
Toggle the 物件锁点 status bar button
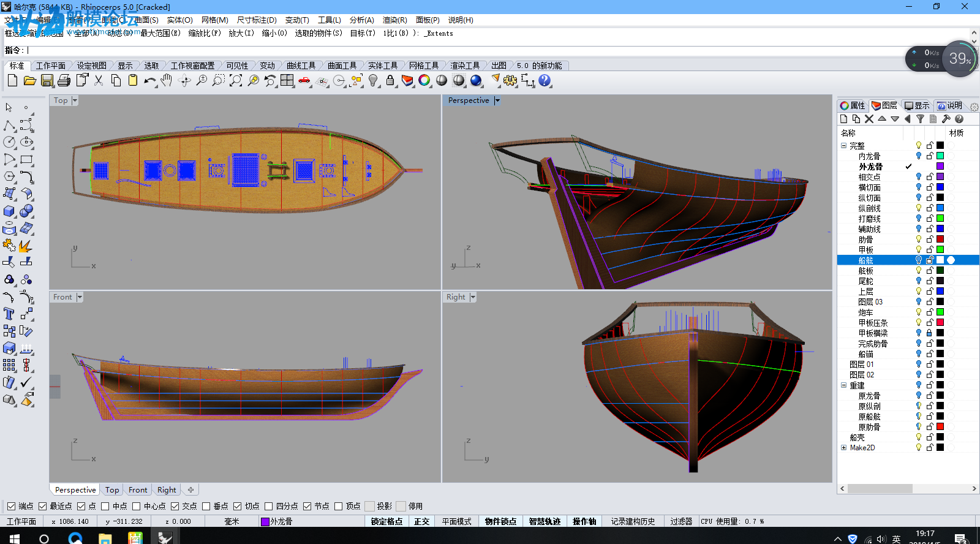click(500, 521)
